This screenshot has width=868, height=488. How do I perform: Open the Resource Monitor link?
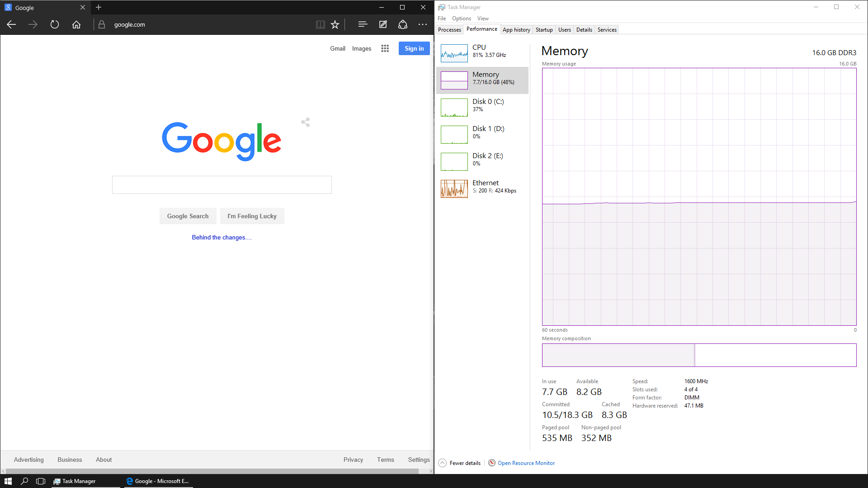pos(526,463)
